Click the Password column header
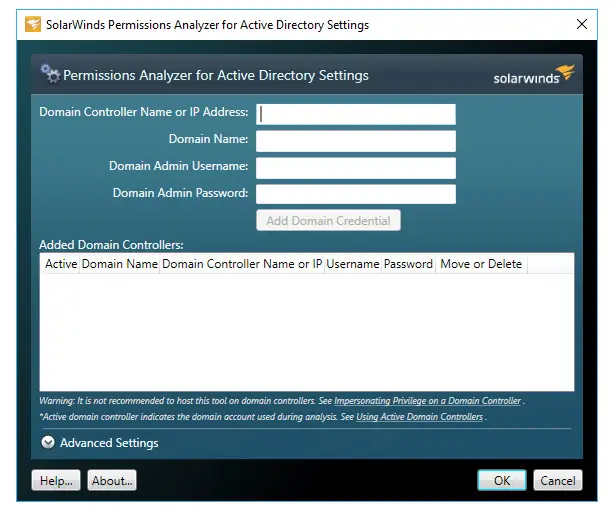The width and height of the screenshot is (614, 512). [408, 264]
